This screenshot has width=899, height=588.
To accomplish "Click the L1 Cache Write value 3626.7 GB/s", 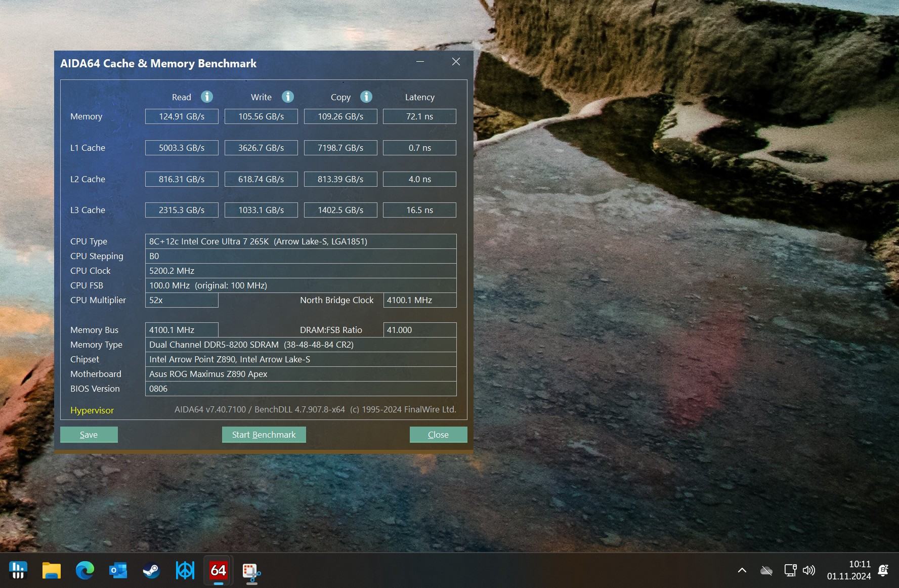I will (x=261, y=148).
